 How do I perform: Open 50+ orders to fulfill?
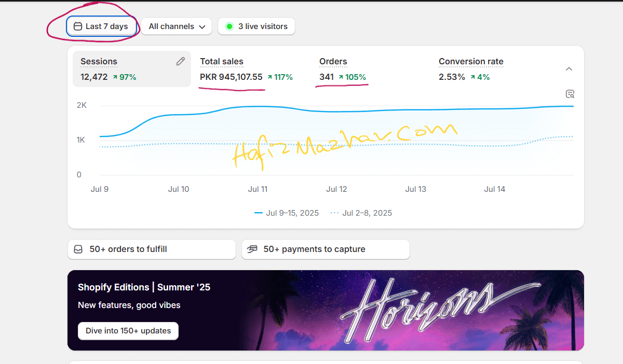152,249
